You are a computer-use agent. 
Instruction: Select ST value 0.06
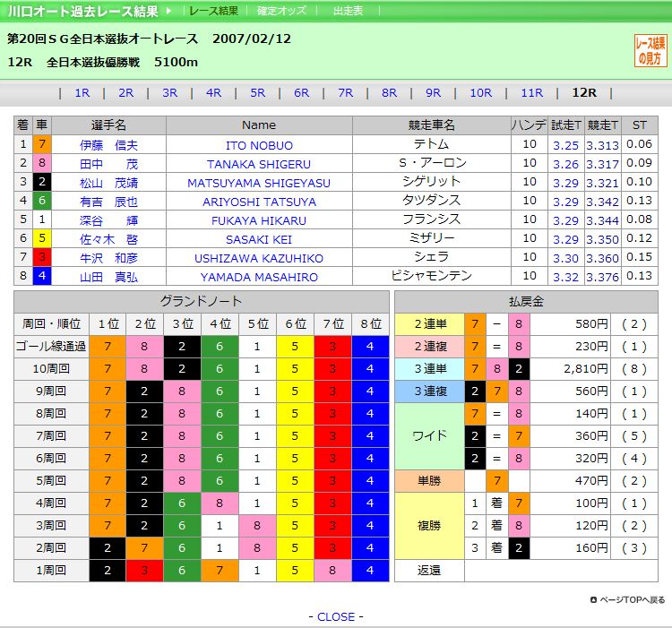[x=639, y=144]
